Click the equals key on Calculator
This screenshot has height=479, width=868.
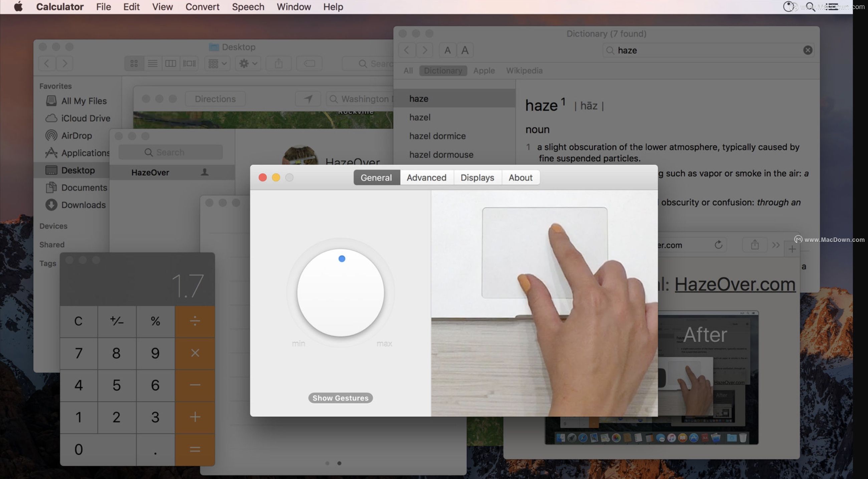pyautogui.click(x=195, y=449)
